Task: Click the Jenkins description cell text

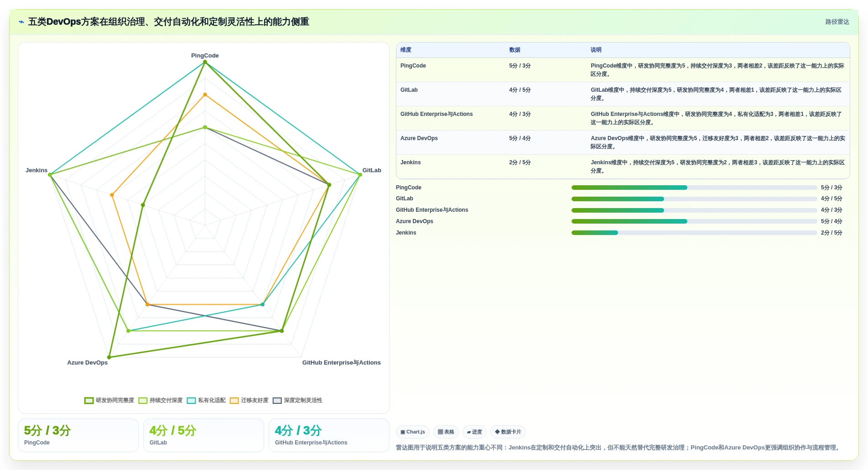Action: coord(717,167)
